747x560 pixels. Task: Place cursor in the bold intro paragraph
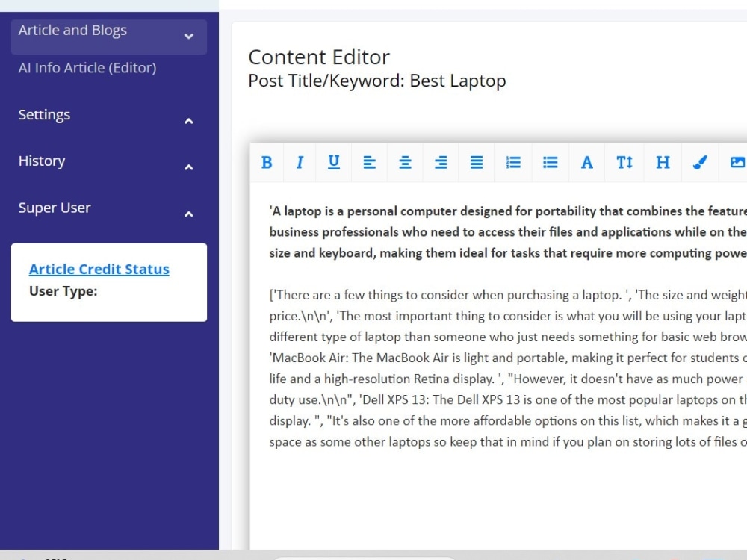(508, 232)
